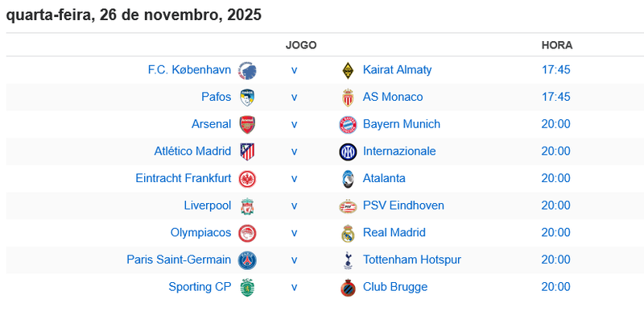Click the Internazionale crest icon
The height and width of the screenshot is (324, 644).
coord(348,152)
